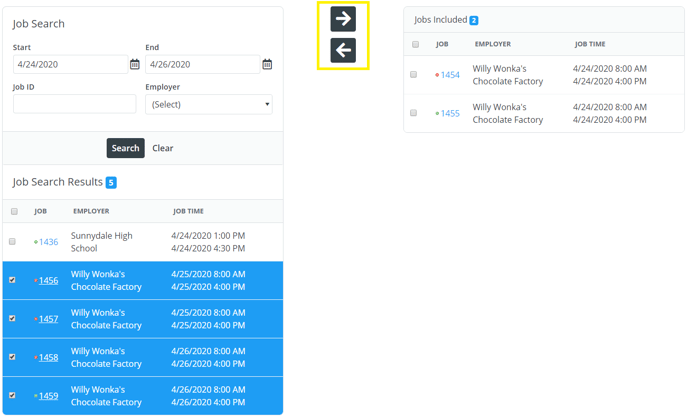Open the End date calendar picker
The image size is (688, 419).
(x=267, y=65)
